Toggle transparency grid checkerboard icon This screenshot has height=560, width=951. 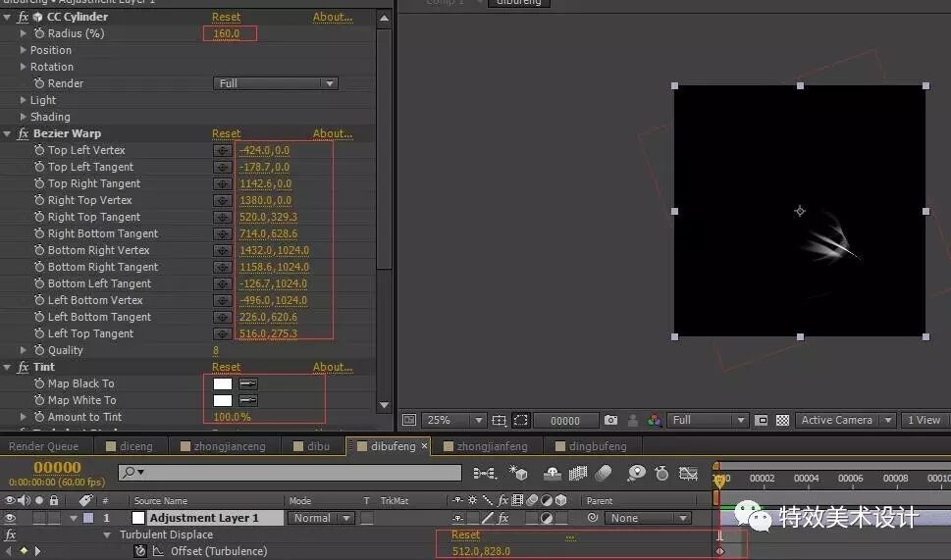783,420
